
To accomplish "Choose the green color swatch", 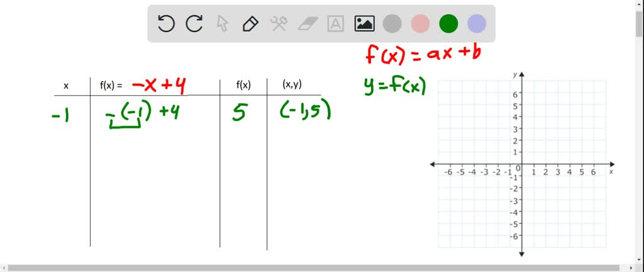I will 448,24.
